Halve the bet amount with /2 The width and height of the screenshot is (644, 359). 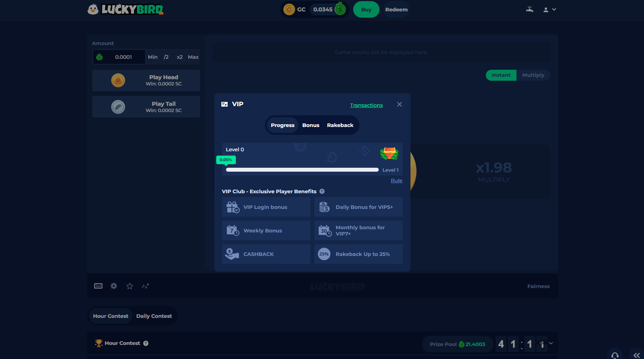166,57
